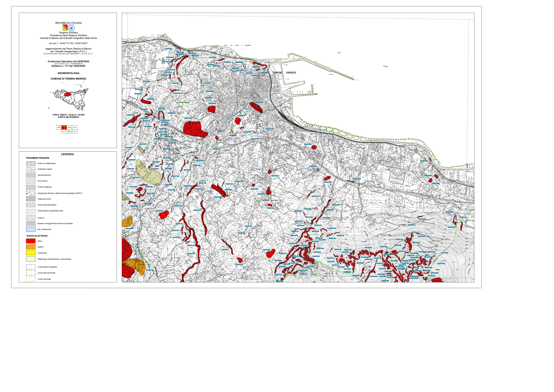Click the label 032-6TI-081
554x392 pixels.
(356, 275)
